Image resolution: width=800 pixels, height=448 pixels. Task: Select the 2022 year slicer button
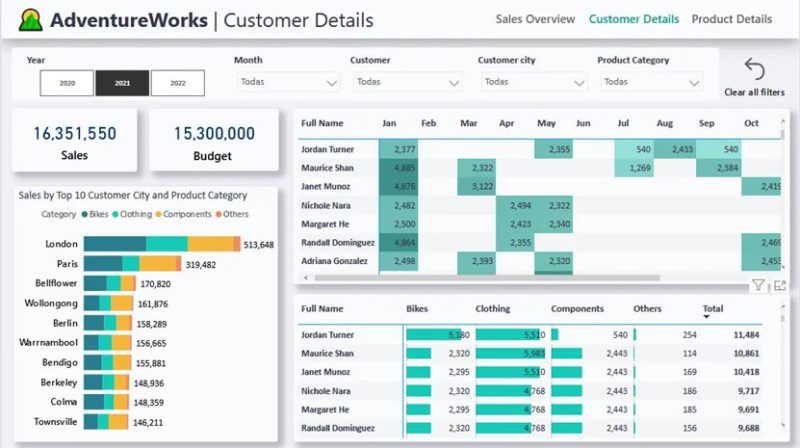coord(177,83)
